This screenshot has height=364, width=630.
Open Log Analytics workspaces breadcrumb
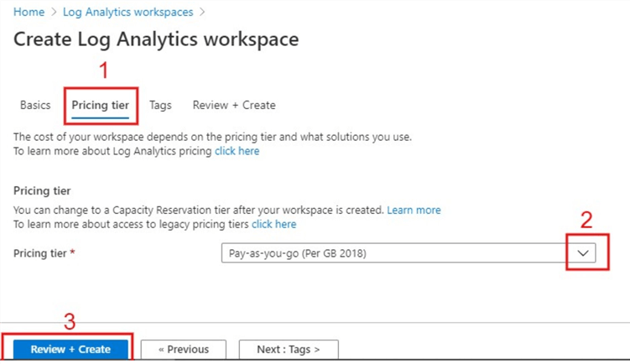[128, 12]
